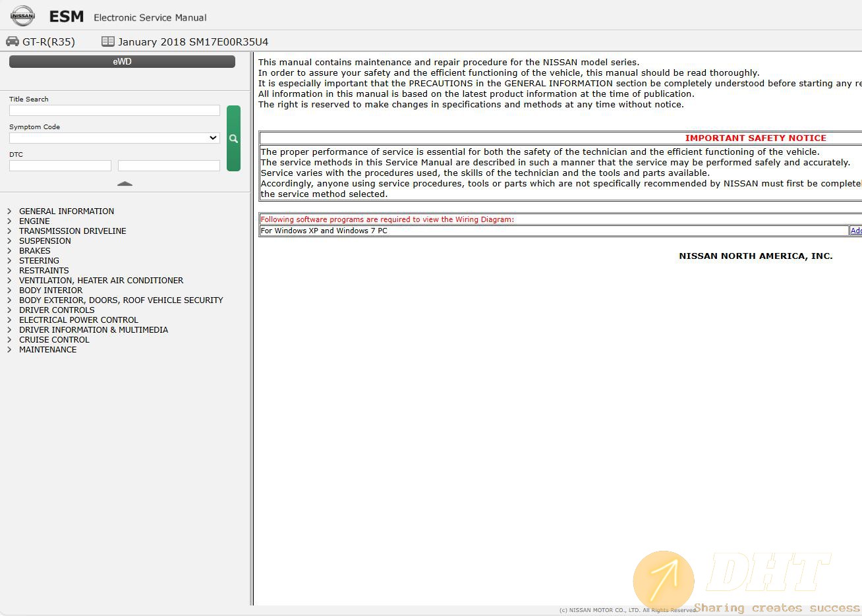Viewport: 862px width, 616px height.
Task: Open the MAINTENANCE section
Action: (47, 349)
